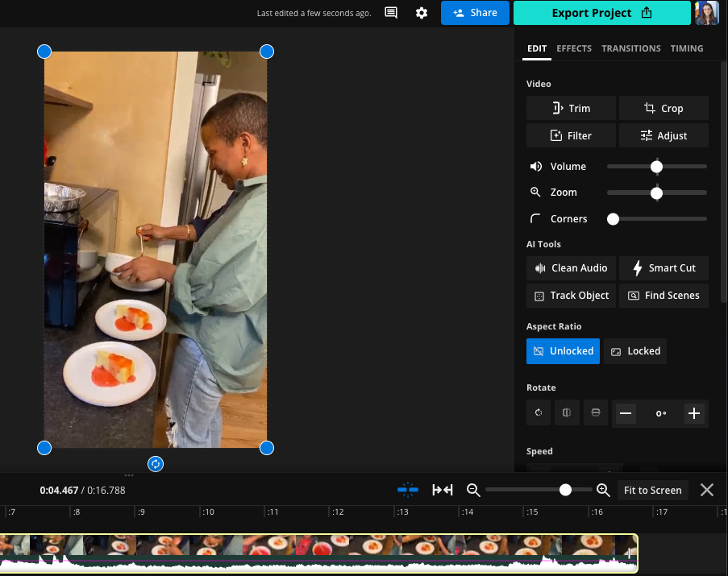Open the Crop tool
This screenshot has width=728, height=576.
tap(664, 108)
